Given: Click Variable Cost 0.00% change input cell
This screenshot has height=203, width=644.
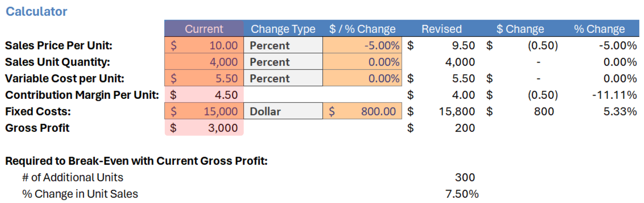Looking at the screenshot, I should point(362,78).
